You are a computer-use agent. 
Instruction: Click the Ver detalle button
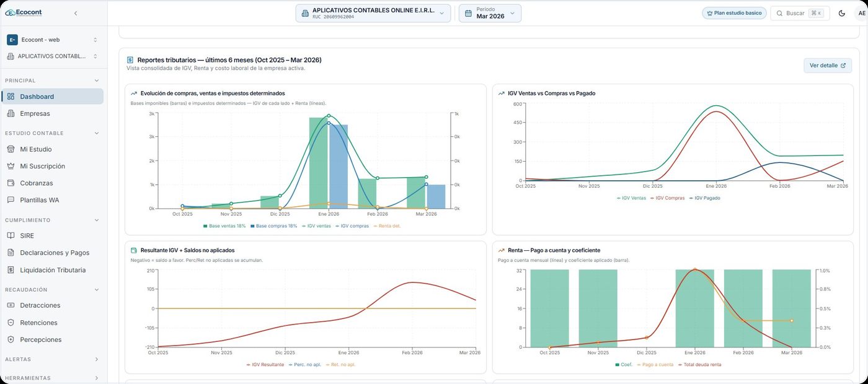point(828,65)
